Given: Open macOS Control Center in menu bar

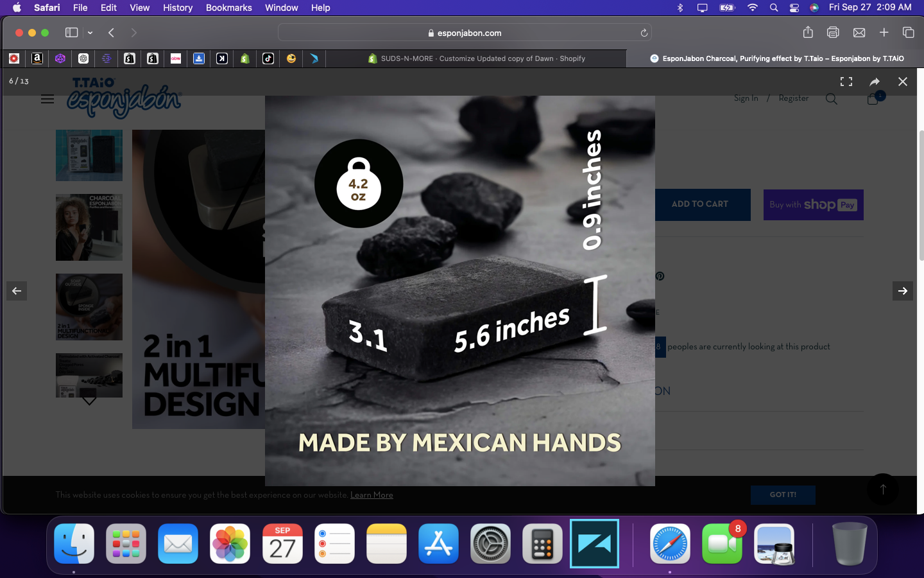Looking at the screenshot, I should pos(794,8).
